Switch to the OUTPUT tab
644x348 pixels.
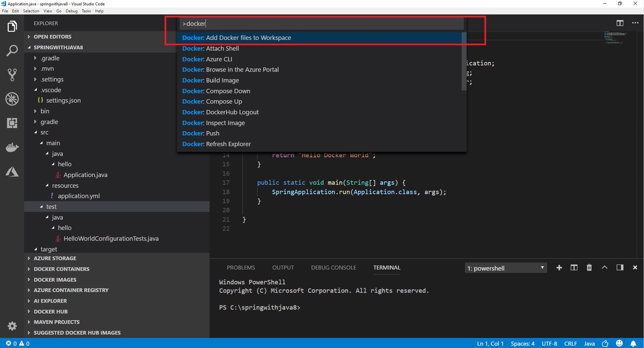point(283,268)
